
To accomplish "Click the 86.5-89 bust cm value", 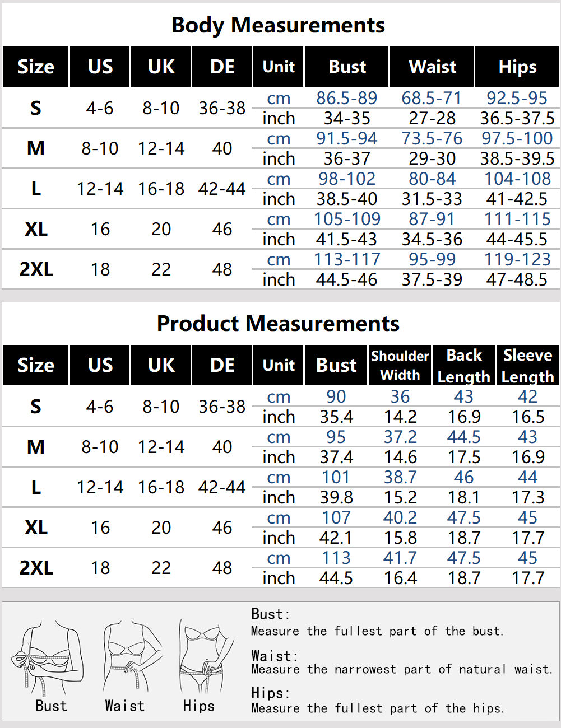I will [346, 98].
